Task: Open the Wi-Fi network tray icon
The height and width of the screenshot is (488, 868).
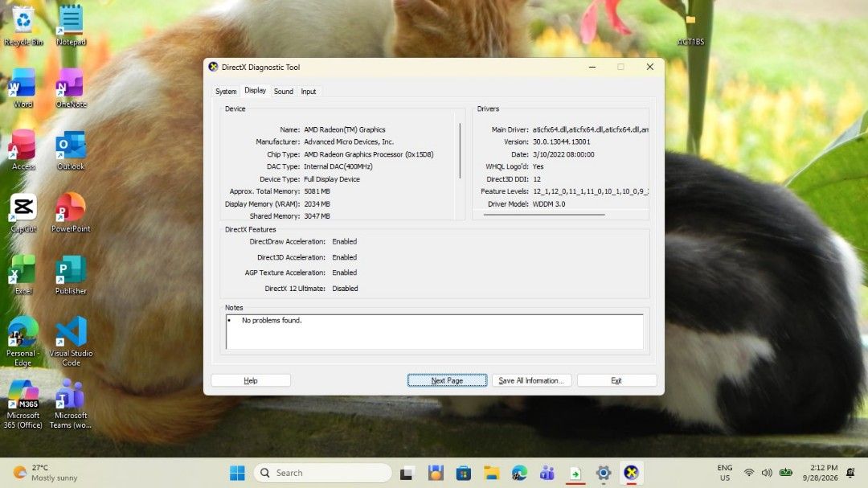Action: (x=749, y=473)
